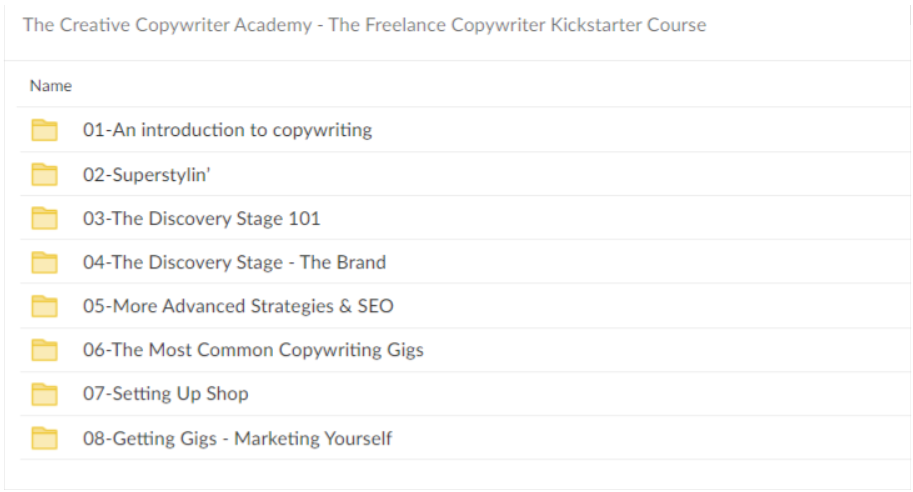Sort the list by the Name column header
The image size is (913, 492).
click(x=51, y=86)
